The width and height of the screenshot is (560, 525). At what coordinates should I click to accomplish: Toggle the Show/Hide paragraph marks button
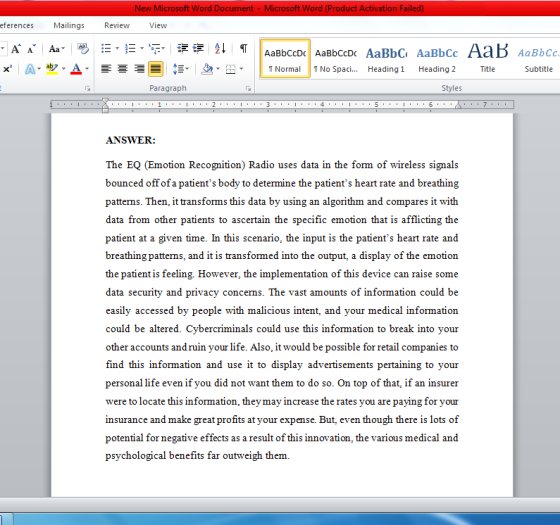click(244, 48)
